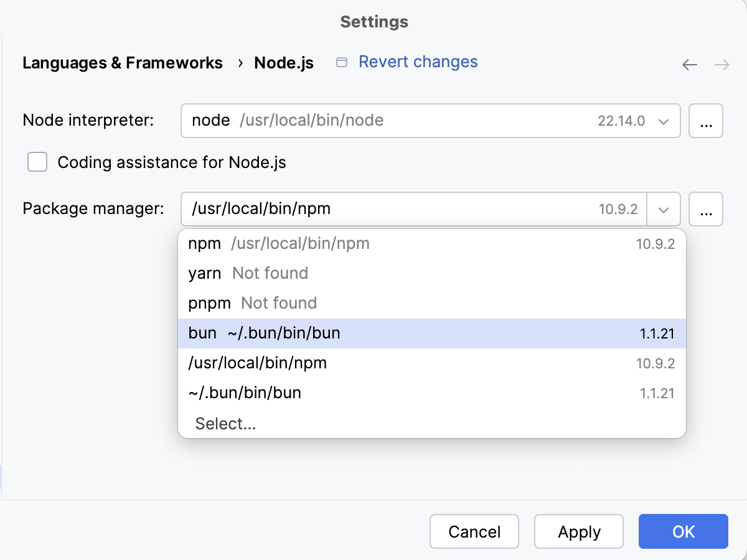Image resolution: width=747 pixels, height=560 pixels.
Task: Click the Apply button
Action: pos(578,531)
